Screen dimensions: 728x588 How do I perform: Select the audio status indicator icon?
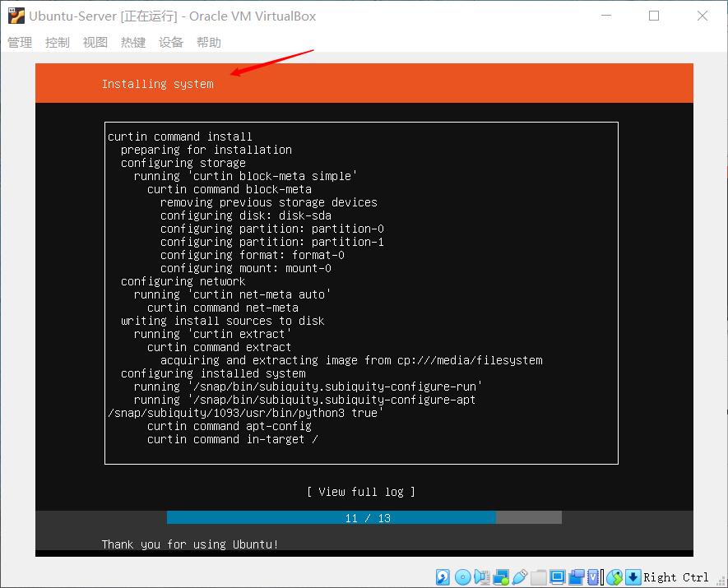click(x=480, y=576)
